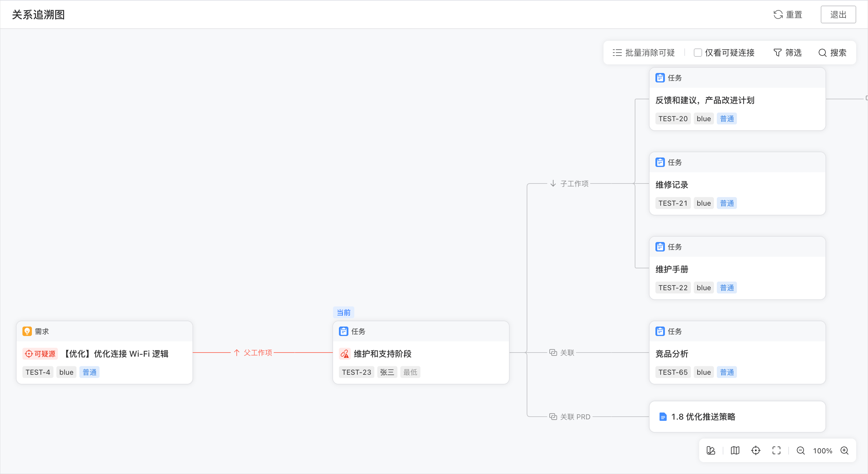Click the 关联 PRD connection label

point(570,417)
